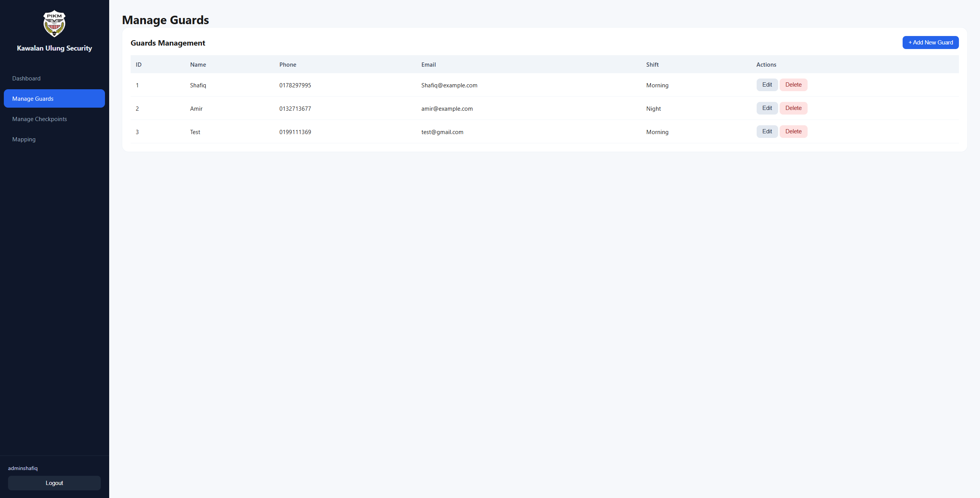Click the Email column header
Screen dimensions: 980x498
428,65
